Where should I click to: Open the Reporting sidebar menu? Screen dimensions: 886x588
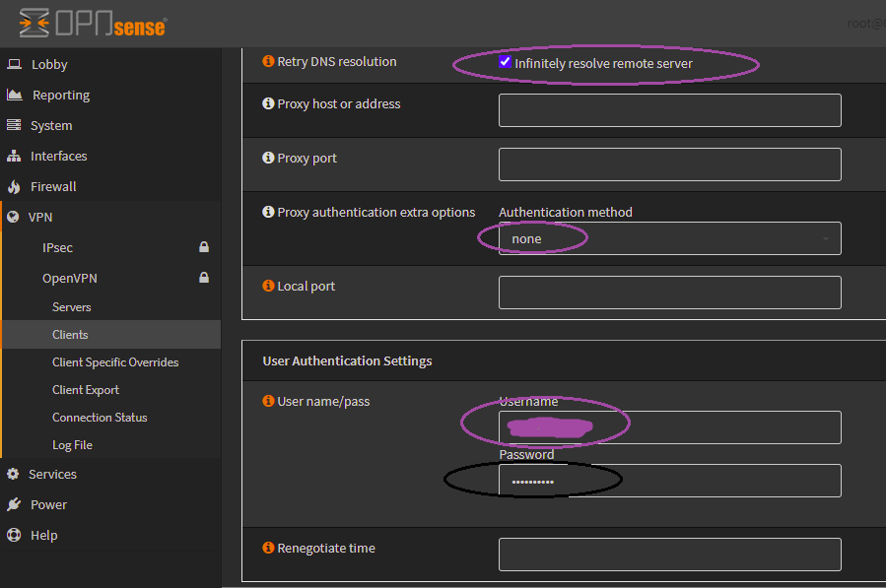click(x=60, y=95)
